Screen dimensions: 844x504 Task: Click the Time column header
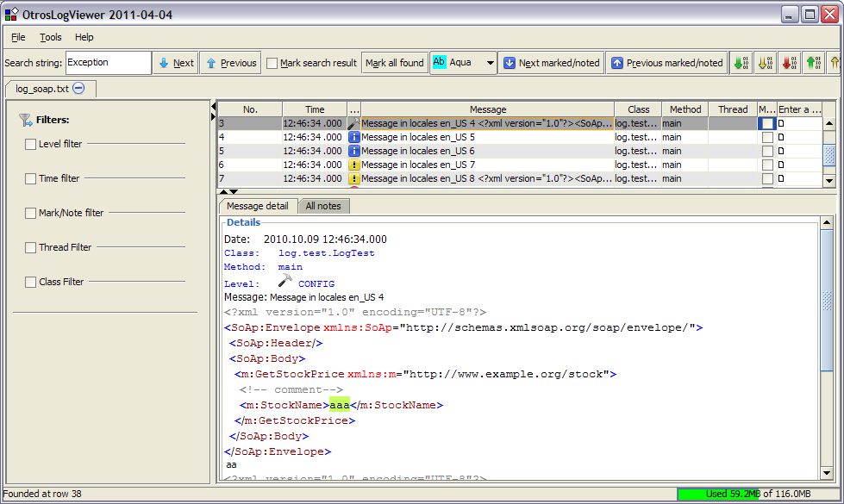[315, 109]
